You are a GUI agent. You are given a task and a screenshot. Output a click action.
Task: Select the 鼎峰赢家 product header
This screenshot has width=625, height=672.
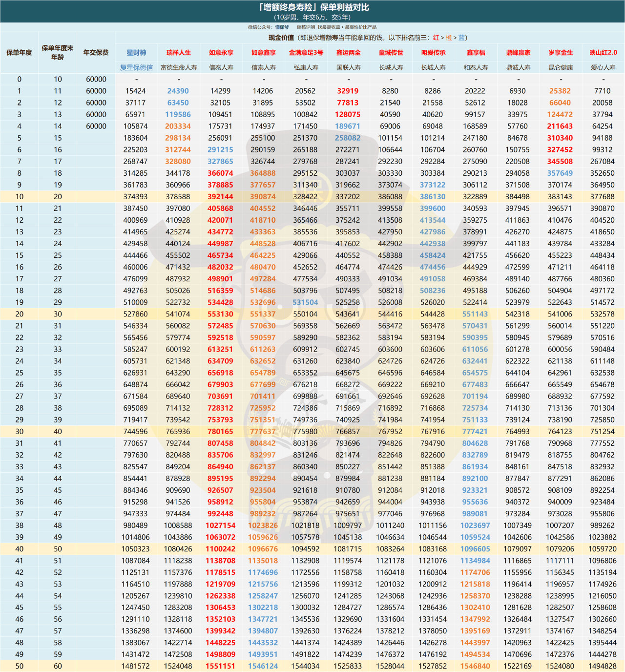point(519,52)
